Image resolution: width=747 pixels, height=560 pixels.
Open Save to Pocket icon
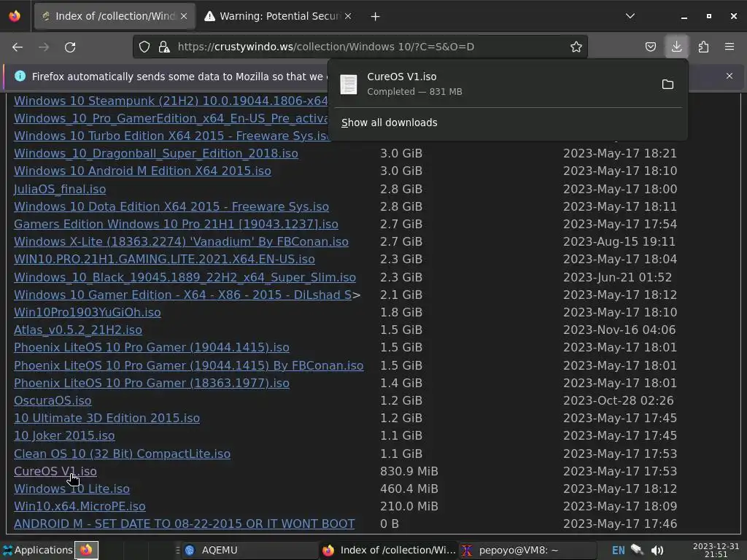pos(650,47)
